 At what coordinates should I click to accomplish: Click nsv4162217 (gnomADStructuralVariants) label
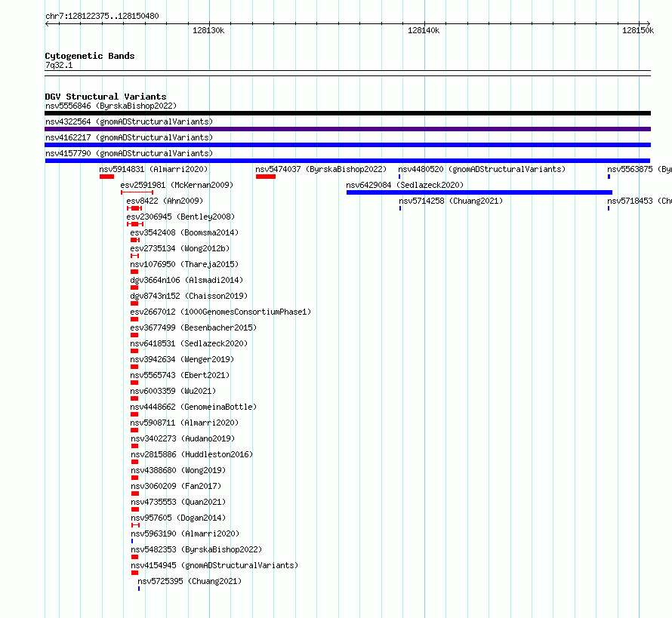tap(129, 137)
